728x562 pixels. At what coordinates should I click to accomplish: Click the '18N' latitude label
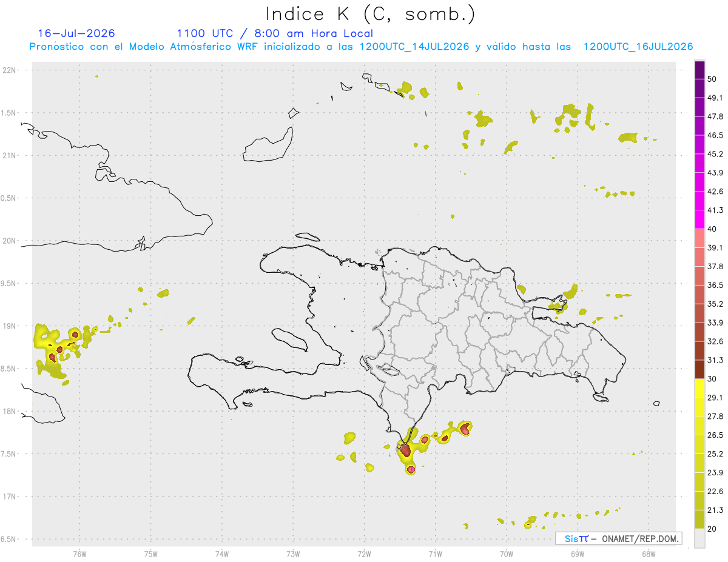pyautogui.click(x=10, y=411)
